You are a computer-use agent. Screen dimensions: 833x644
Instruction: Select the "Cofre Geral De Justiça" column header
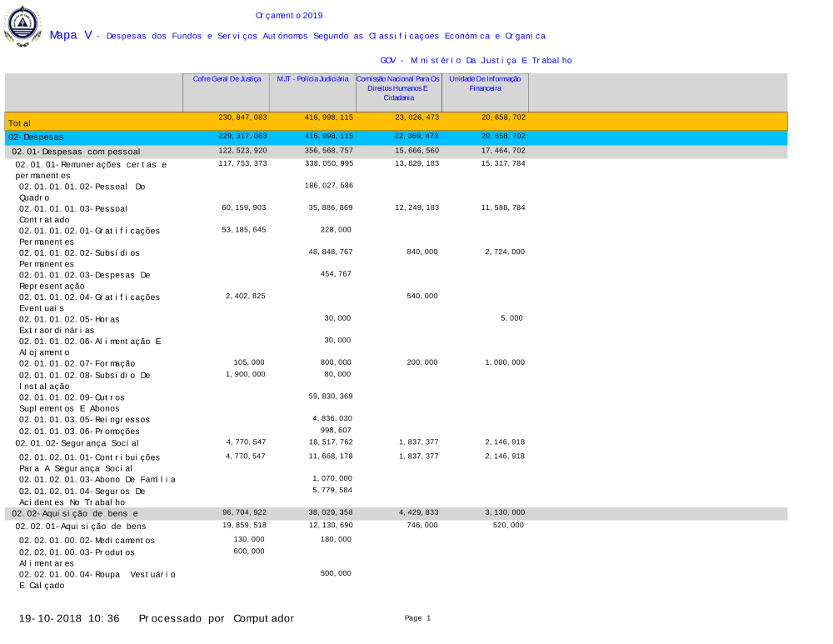[x=227, y=79]
